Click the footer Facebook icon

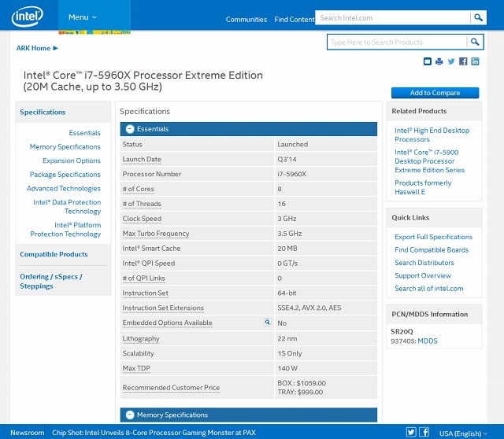tap(424, 432)
